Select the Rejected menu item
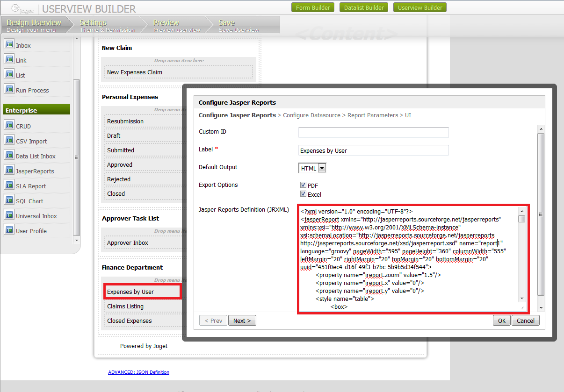Viewport: 564px width, 392px height. (143, 179)
